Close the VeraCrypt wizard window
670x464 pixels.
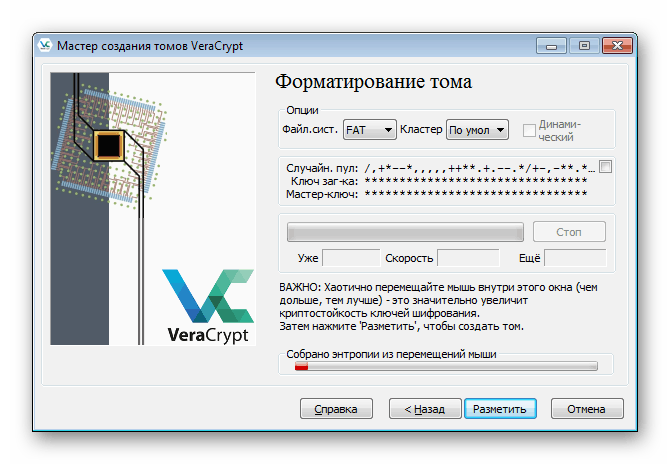617,45
